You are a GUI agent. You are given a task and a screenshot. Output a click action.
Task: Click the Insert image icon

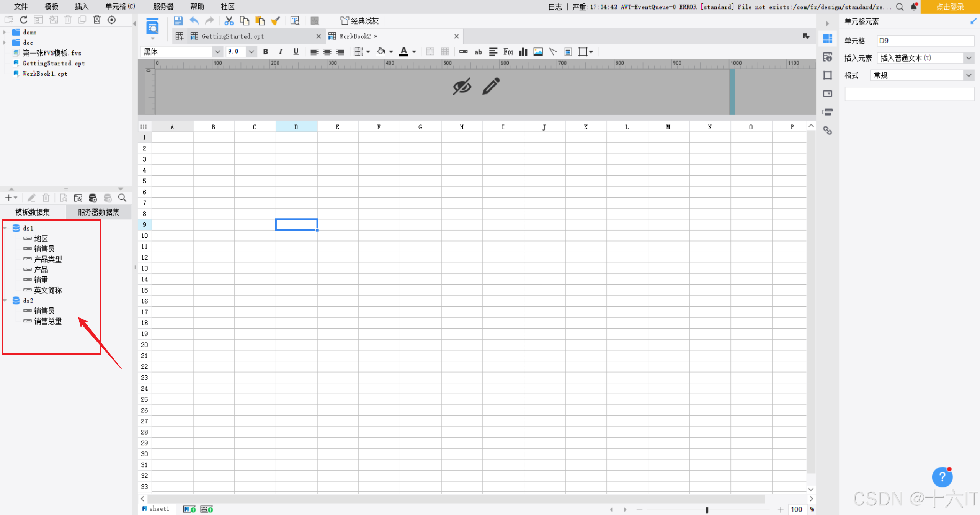point(538,52)
